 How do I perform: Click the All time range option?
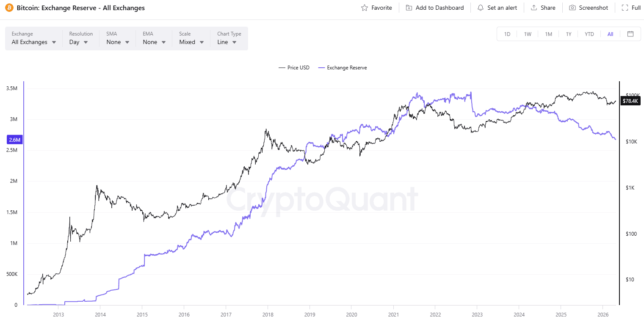610,34
